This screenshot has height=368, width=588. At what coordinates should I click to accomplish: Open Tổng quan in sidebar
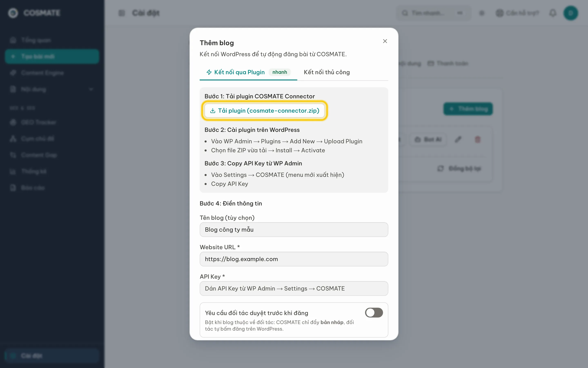52,40
